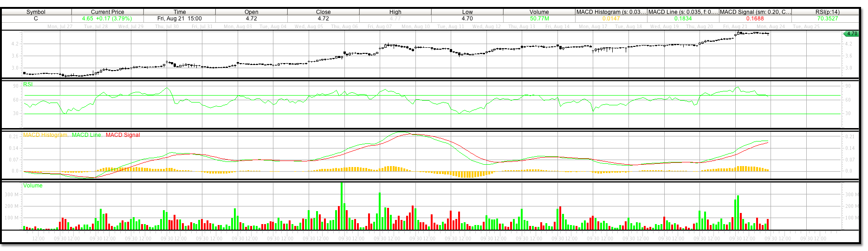Click the Fri, Aug 21 date label
Image resolution: width=868 pixels, height=251 pixels.
tap(735, 26)
